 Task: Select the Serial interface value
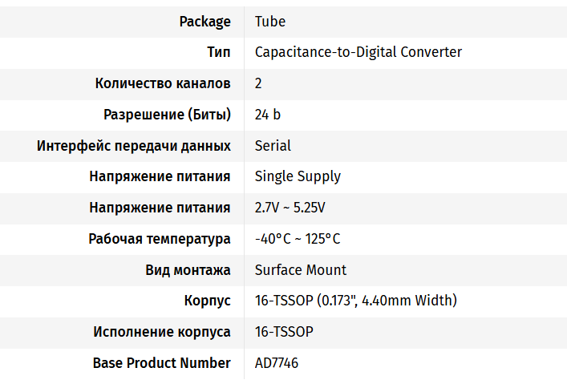[x=273, y=146]
